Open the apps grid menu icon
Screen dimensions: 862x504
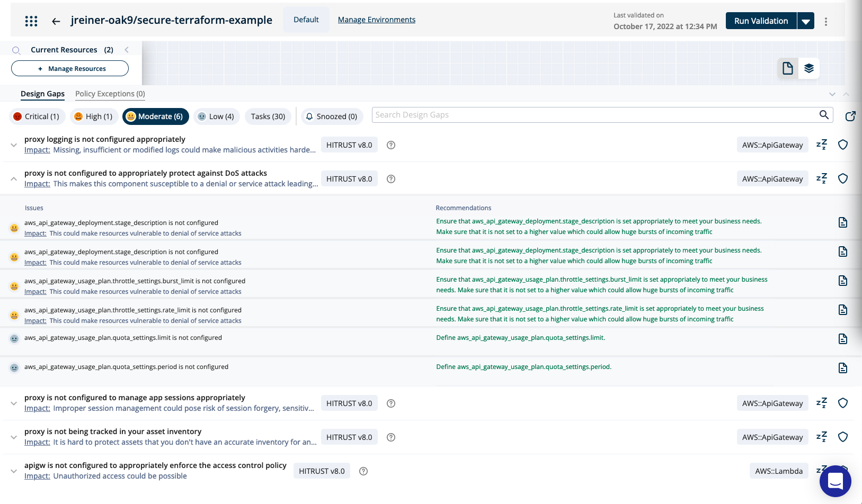tap(31, 21)
